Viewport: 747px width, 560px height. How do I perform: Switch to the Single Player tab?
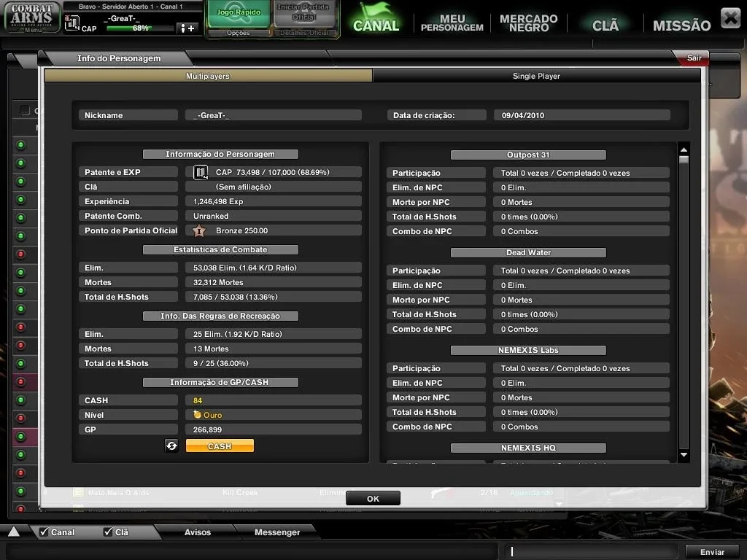tap(536, 76)
